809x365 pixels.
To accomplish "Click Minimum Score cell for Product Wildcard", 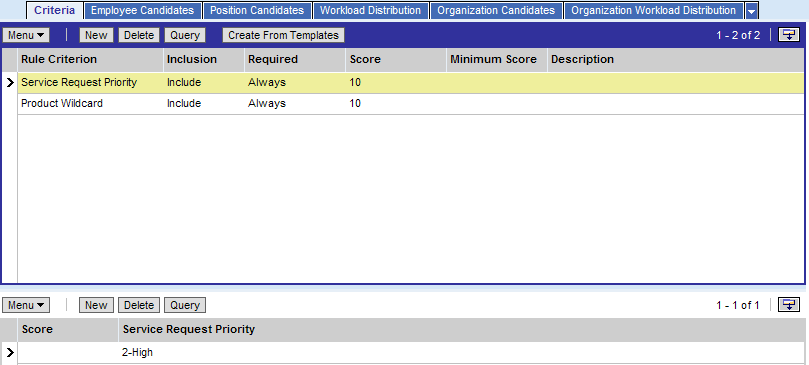I will click(x=497, y=104).
